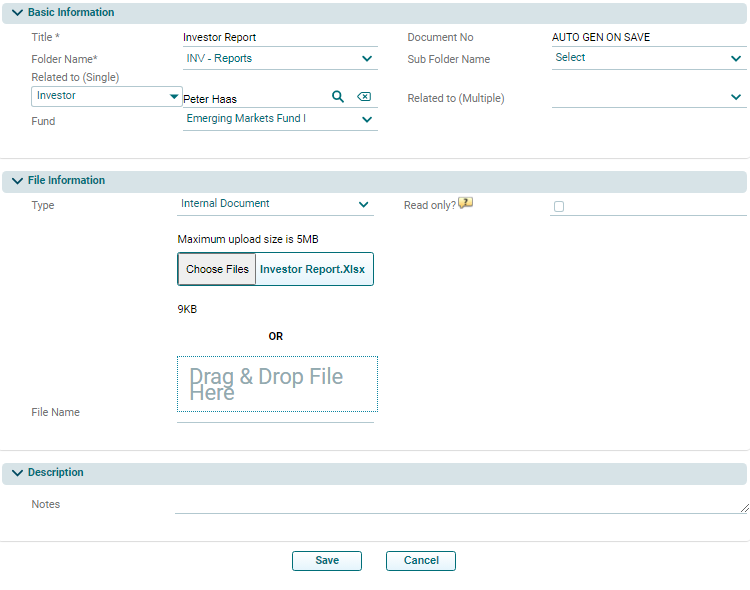The height and width of the screenshot is (590, 750).
Task: Tick the Read only checkbox
Action: [559, 206]
